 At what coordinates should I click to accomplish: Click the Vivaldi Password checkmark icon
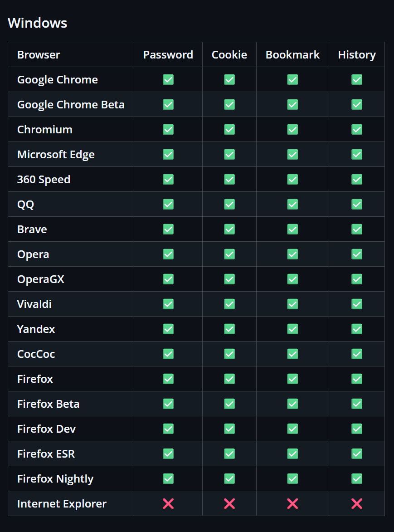pos(168,304)
